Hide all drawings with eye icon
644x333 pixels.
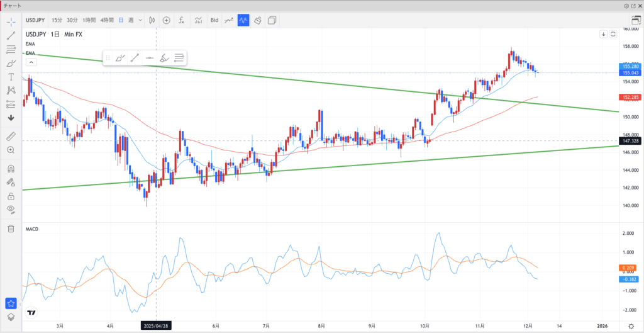tap(11, 209)
